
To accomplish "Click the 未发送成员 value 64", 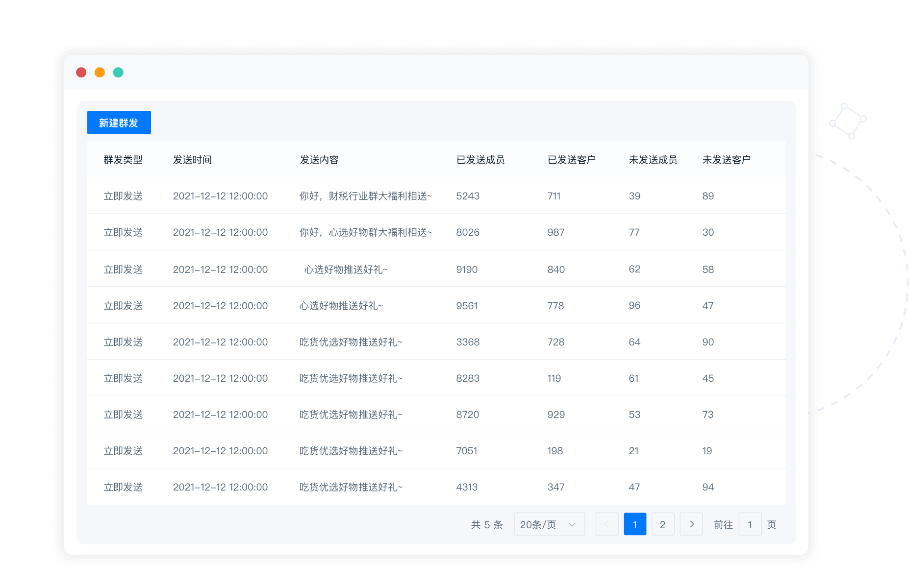I will [x=634, y=342].
